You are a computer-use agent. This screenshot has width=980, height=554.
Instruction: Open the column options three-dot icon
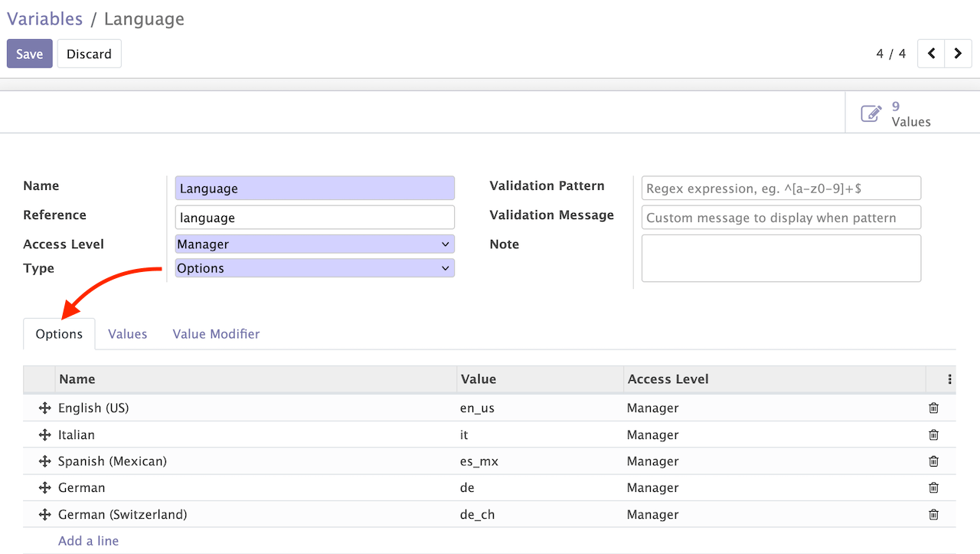pos(949,379)
